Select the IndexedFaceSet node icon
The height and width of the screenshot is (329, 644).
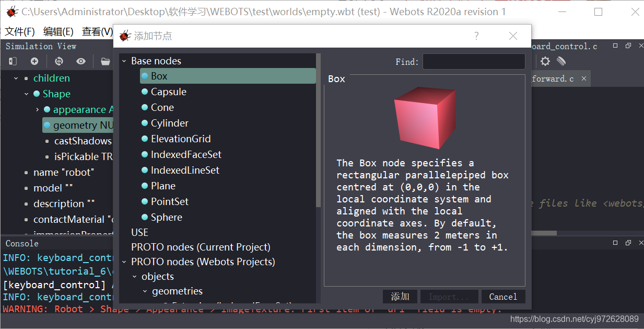click(x=145, y=155)
